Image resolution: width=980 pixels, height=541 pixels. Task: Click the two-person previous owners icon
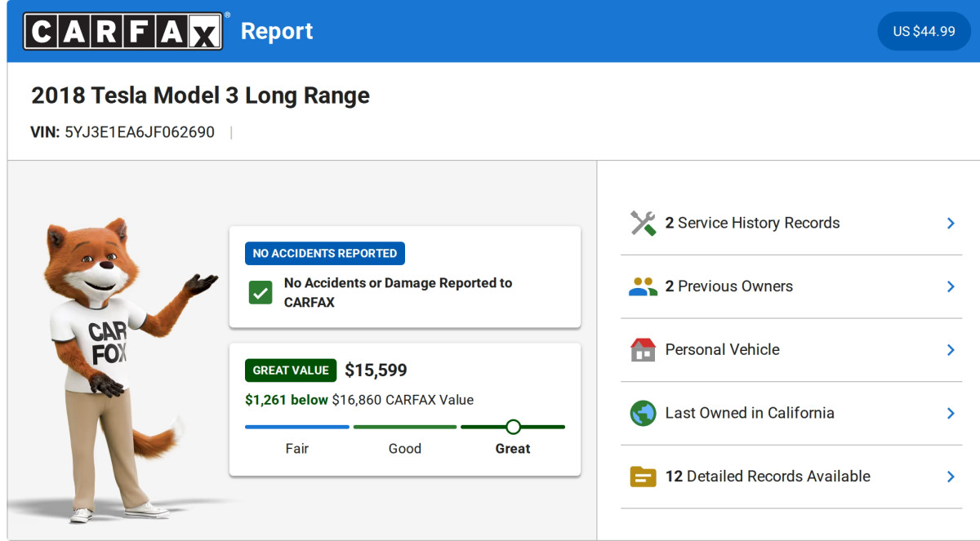[644, 286]
